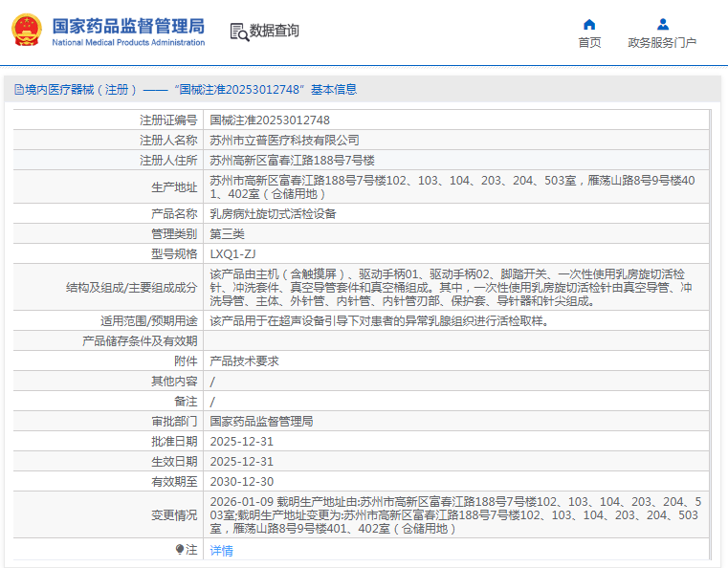The image size is (728, 568).
Task: Click the 政务服务门户 person icon
Action: coord(662,24)
